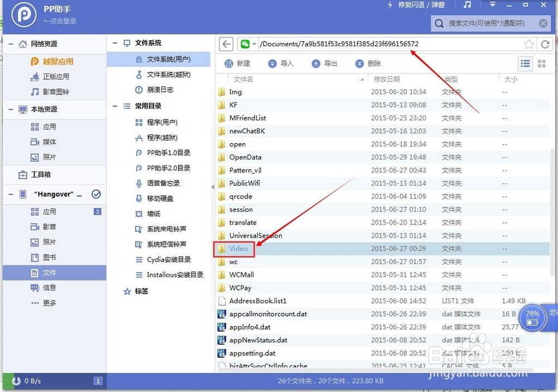The height and width of the screenshot is (392, 558).
Task: Collapse the 文件系统 tree section
Action: (x=116, y=43)
